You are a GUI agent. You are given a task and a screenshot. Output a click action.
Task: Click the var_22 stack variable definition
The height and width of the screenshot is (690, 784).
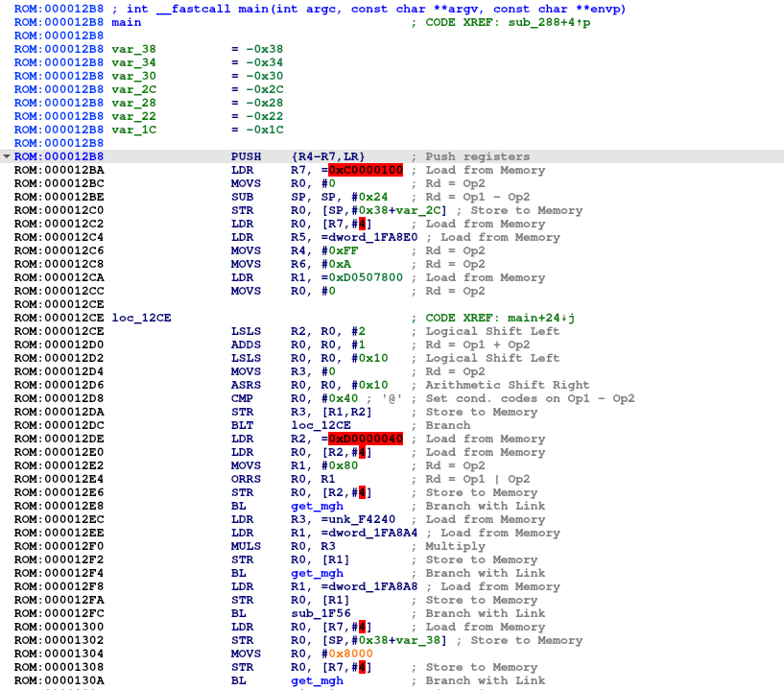point(133,116)
